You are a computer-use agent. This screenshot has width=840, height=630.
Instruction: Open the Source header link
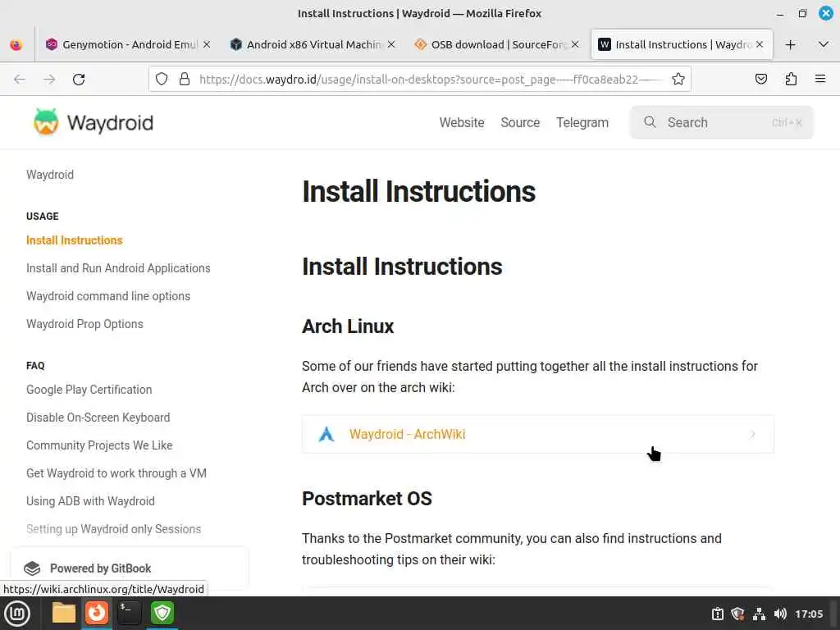pos(520,123)
